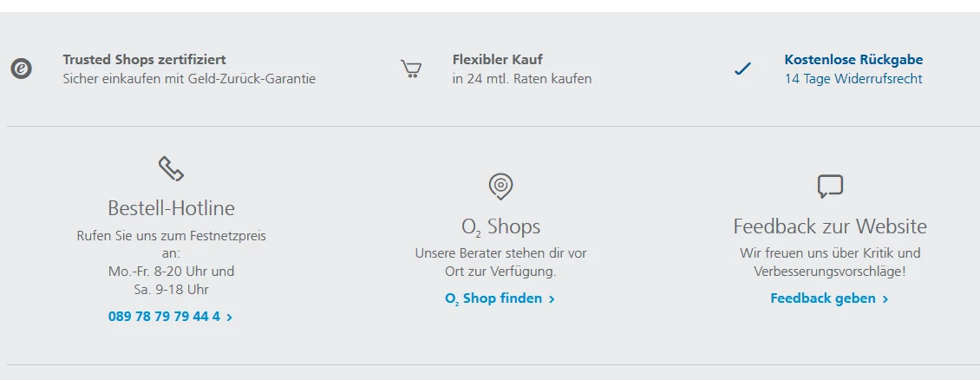Click the speech bubble feedback icon
Viewport: 980px width, 380px height.
830,186
